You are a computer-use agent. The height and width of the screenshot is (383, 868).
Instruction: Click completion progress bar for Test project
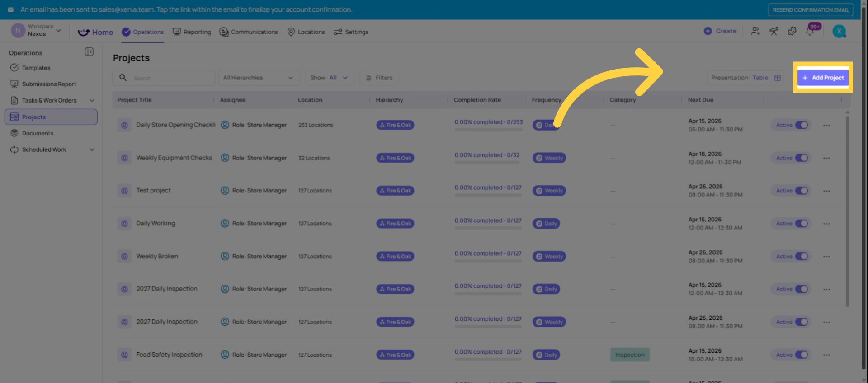tap(488, 195)
